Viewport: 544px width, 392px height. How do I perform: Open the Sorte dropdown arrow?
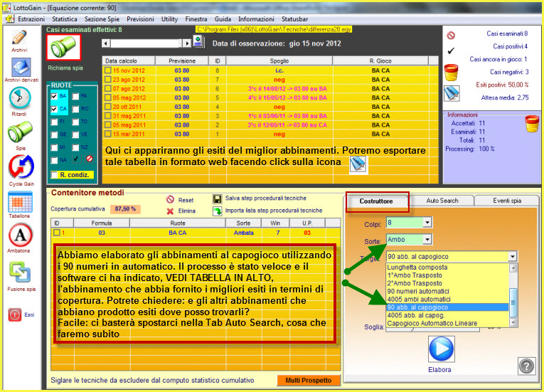427,239
